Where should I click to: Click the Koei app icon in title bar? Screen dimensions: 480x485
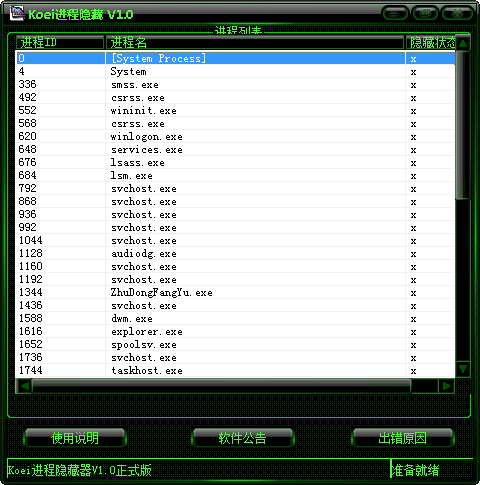[17, 13]
